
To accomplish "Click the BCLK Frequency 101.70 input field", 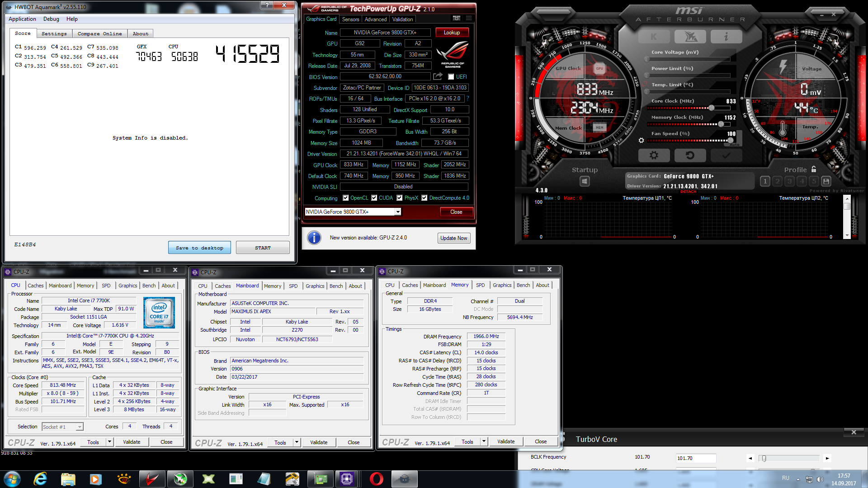I will (x=696, y=458).
